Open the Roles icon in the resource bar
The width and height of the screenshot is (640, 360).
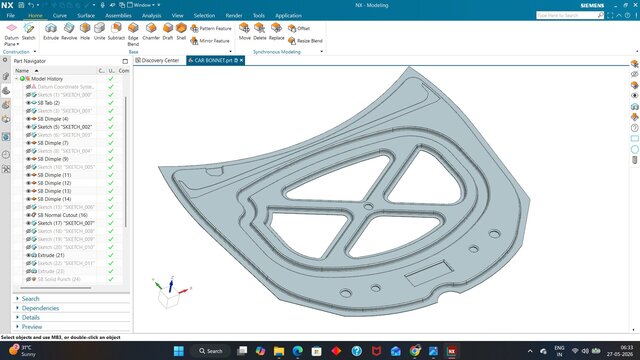6,169
